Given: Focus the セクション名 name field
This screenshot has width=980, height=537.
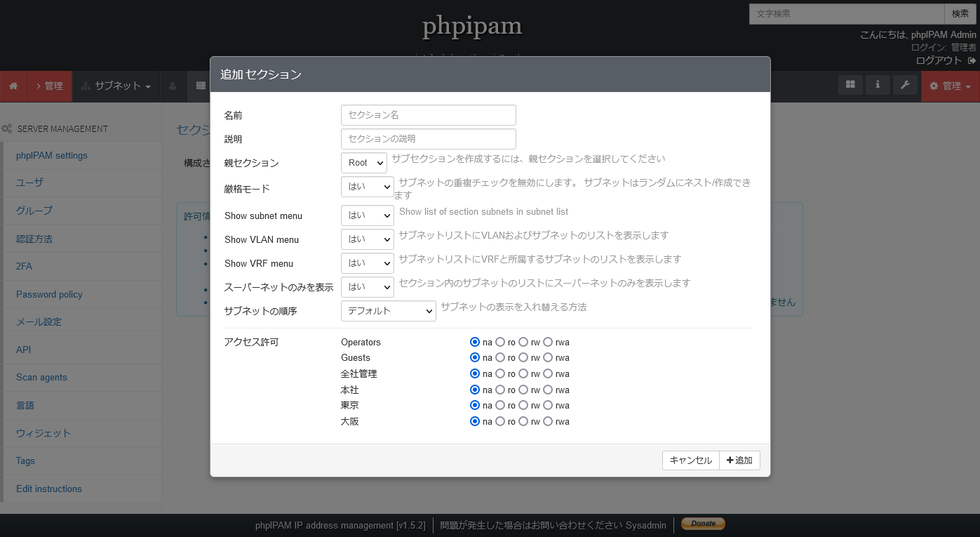Looking at the screenshot, I should click(429, 115).
